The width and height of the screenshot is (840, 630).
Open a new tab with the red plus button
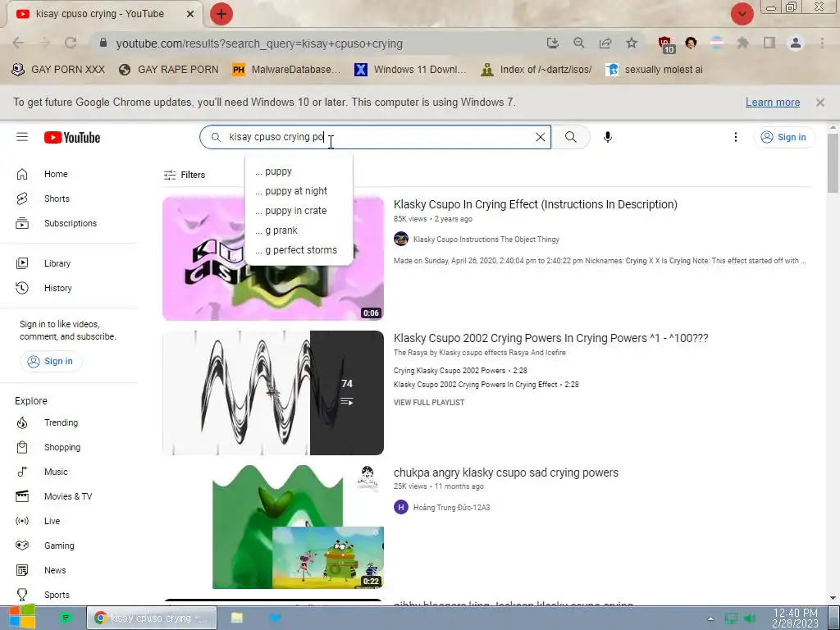[221, 14]
